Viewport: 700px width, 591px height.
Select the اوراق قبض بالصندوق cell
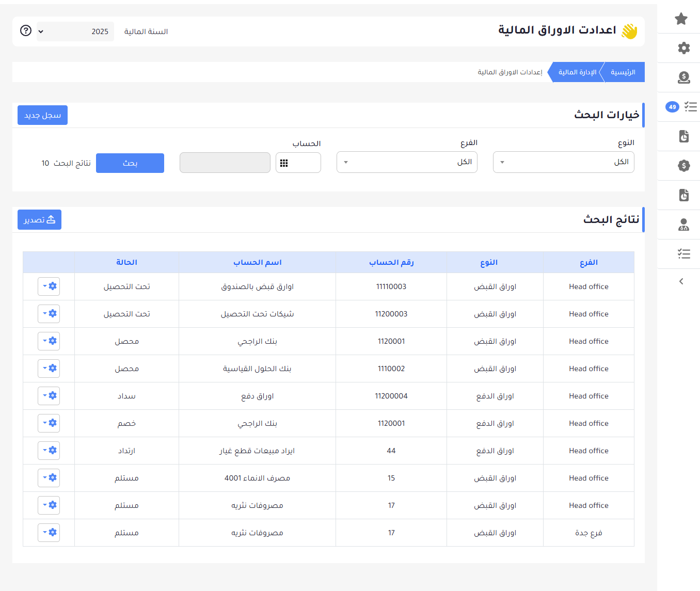click(257, 286)
